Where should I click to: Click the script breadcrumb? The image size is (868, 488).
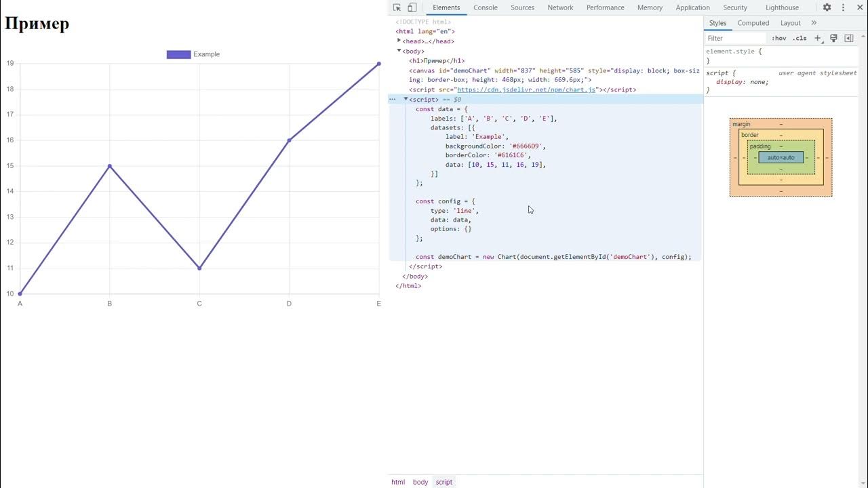(x=444, y=482)
